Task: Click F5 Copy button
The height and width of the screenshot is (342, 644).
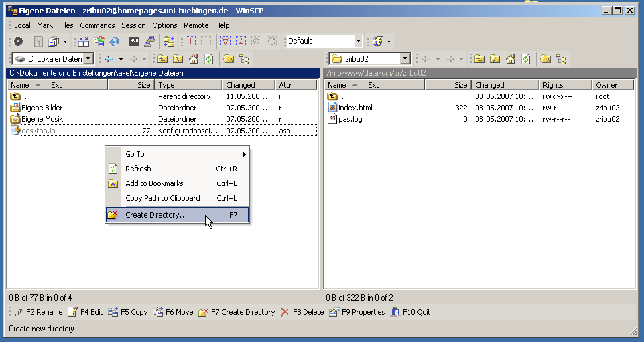Action: (128, 312)
